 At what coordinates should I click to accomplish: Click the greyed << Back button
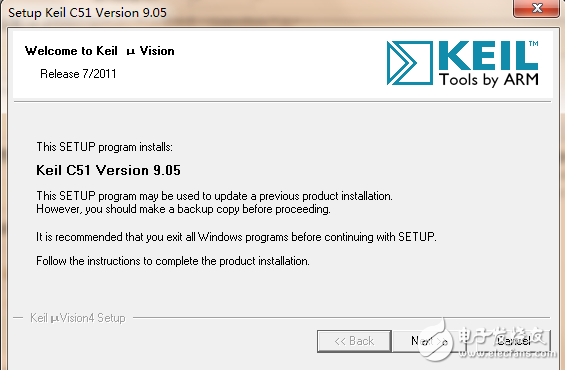354,341
